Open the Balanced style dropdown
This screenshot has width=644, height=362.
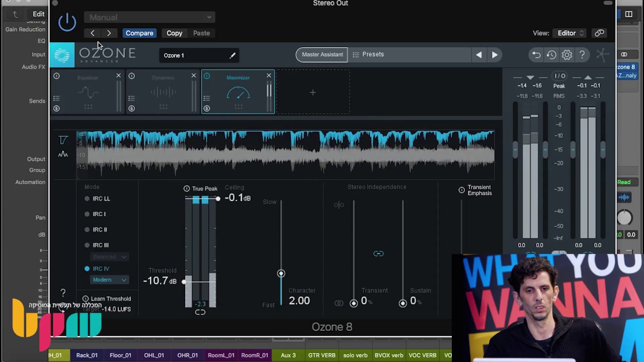109,257
